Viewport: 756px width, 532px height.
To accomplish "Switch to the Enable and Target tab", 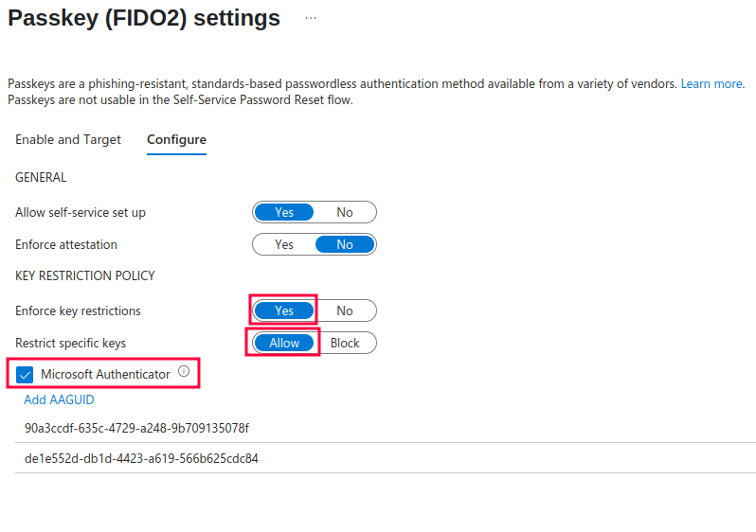I will [x=68, y=140].
